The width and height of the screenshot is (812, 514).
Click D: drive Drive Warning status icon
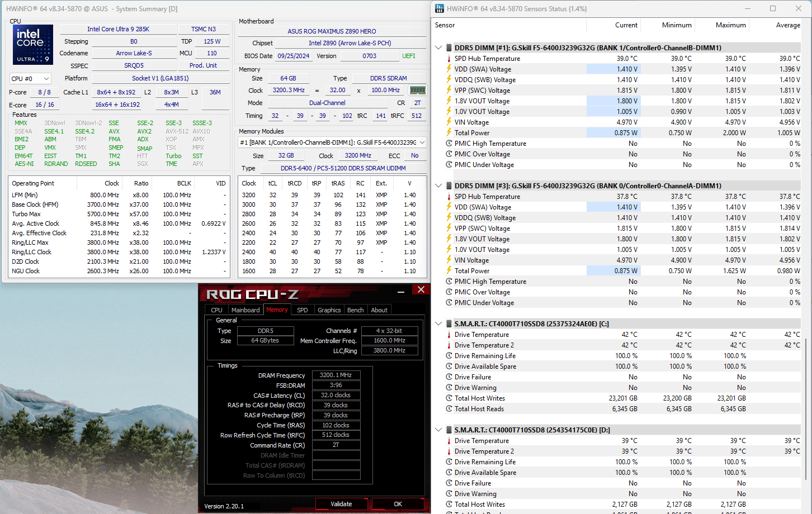(x=449, y=494)
